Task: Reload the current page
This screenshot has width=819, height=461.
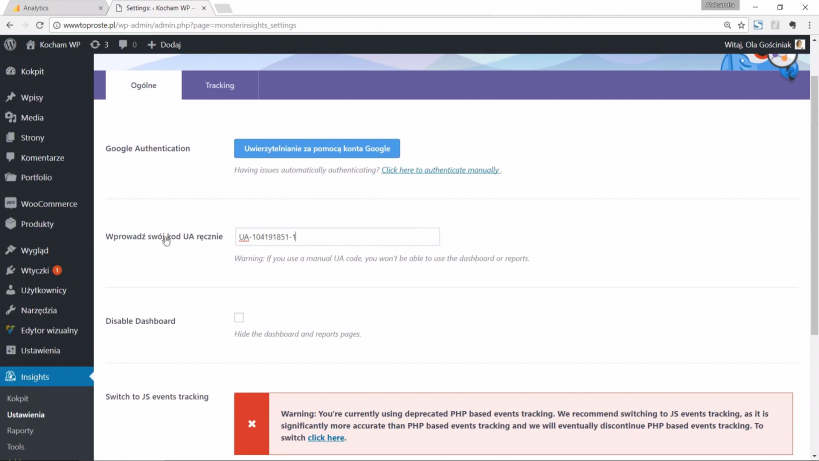Action: coord(40,25)
